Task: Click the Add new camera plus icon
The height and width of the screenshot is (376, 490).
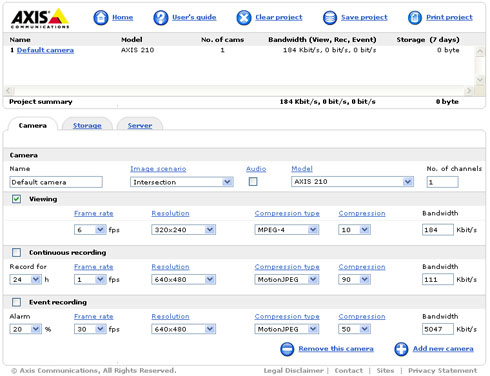Action: [401, 349]
